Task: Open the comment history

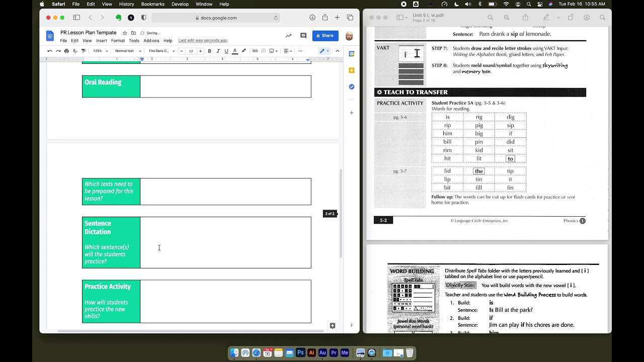Action: (303, 36)
